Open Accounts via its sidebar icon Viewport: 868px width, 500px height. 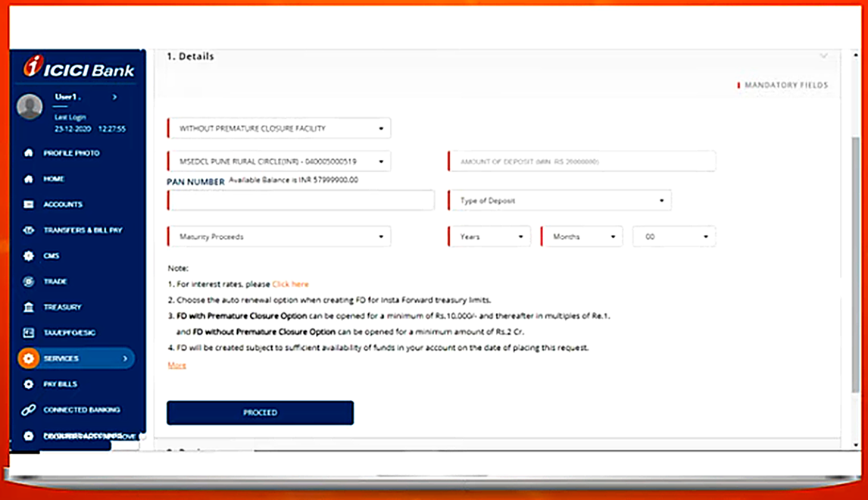tap(29, 205)
